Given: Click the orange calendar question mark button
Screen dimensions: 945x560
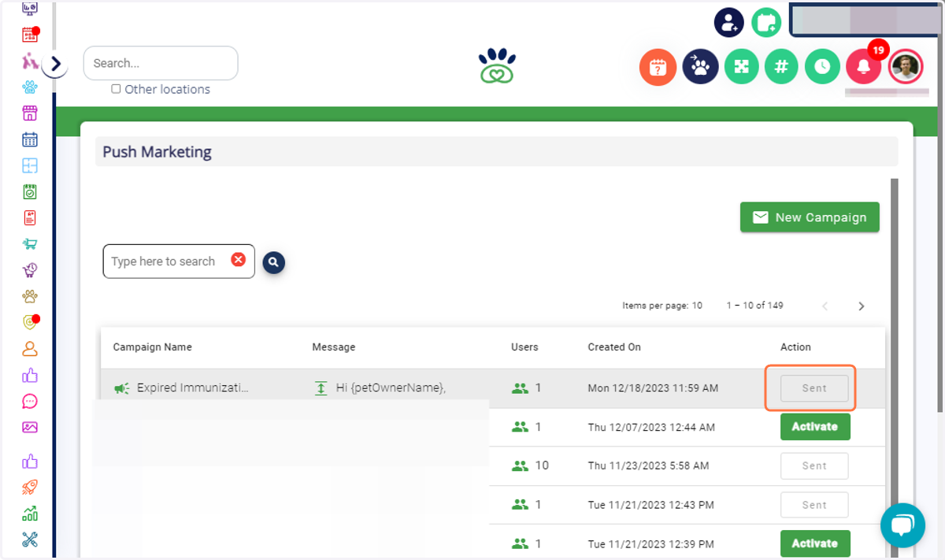Looking at the screenshot, I should pyautogui.click(x=658, y=67).
